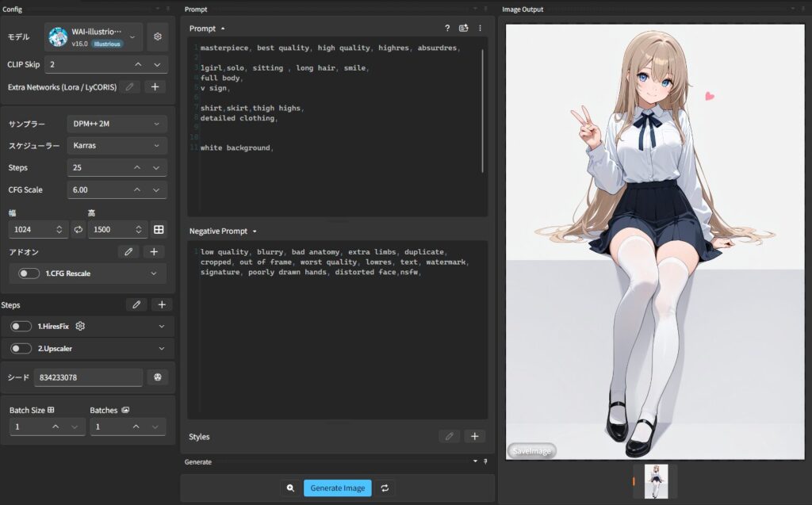Expand the Upscaler step section chevron
Screen dimensions: 812x505
coord(162,348)
